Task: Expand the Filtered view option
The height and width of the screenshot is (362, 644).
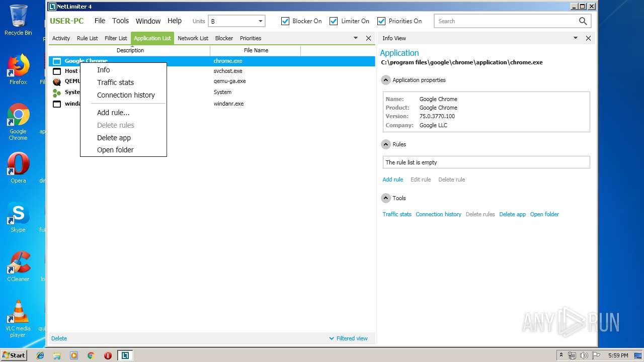Action: [x=348, y=338]
